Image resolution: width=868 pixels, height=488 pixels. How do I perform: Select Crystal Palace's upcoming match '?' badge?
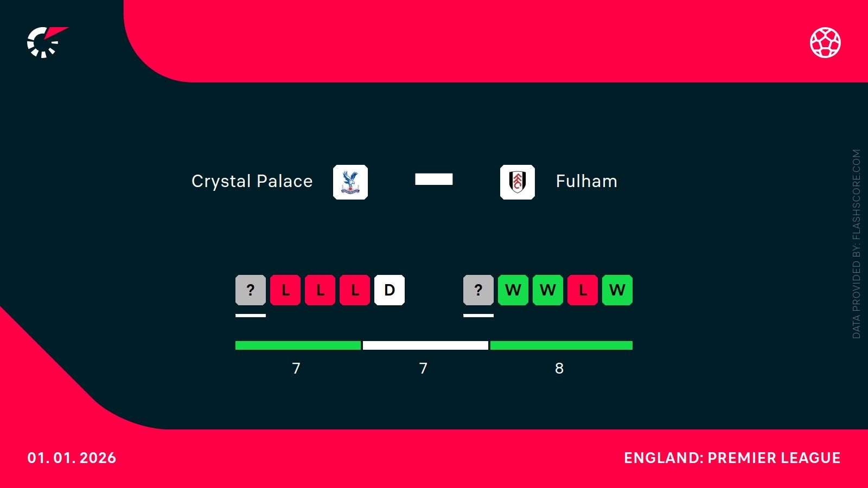click(x=251, y=290)
